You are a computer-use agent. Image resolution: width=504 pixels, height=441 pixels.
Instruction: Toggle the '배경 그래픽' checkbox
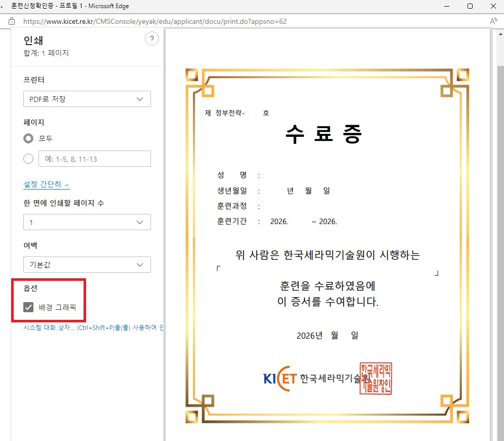(x=28, y=307)
